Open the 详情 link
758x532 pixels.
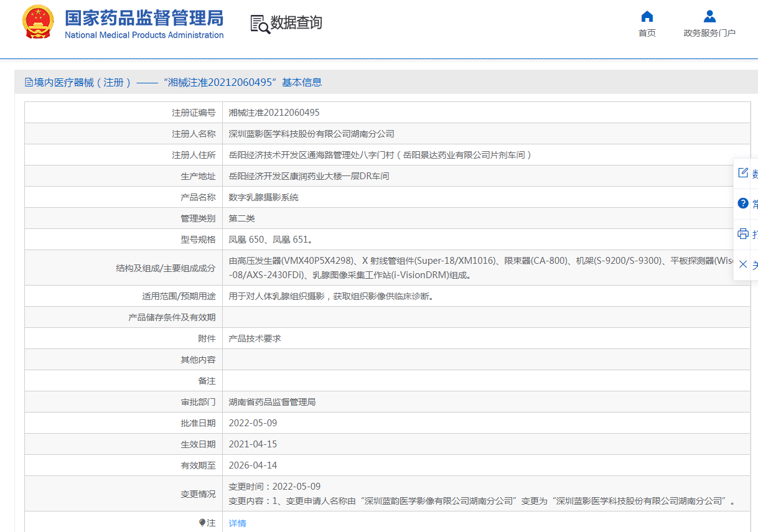(238, 523)
